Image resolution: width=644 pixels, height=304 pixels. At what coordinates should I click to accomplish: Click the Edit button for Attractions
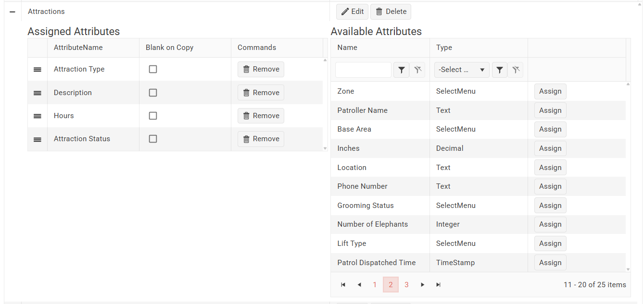(352, 12)
